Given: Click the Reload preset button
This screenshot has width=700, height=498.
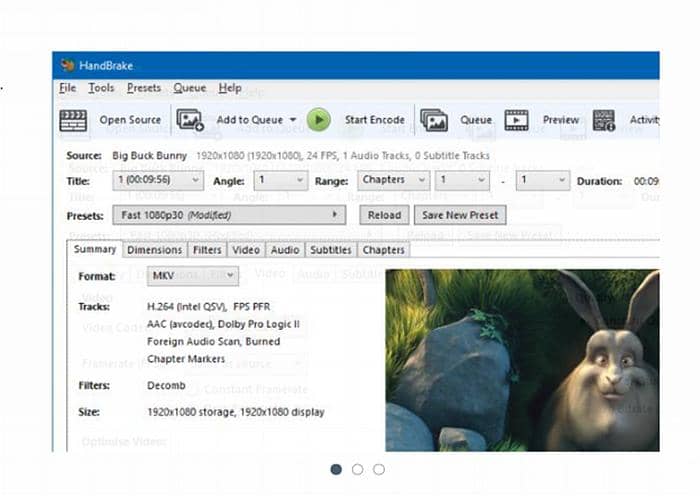Looking at the screenshot, I should point(384,215).
